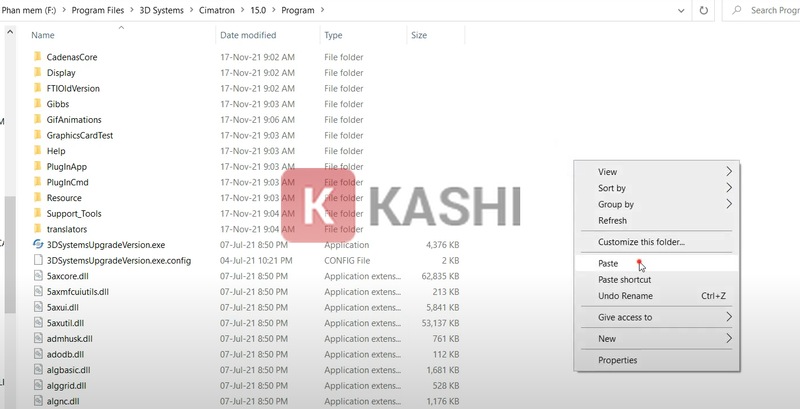Click the Search Program input field
Image resolution: width=800 pixels, height=409 pixels.
click(x=775, y=10)
